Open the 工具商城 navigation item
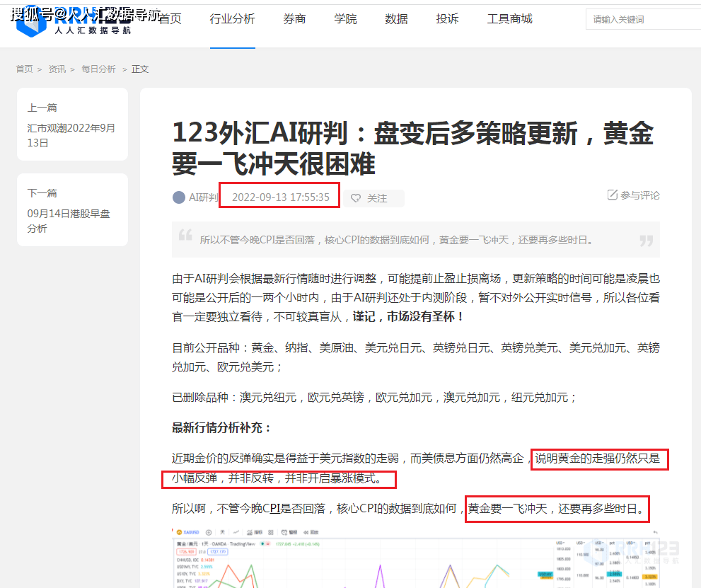Viewport: 701px width, 588px height. (509, 19)
